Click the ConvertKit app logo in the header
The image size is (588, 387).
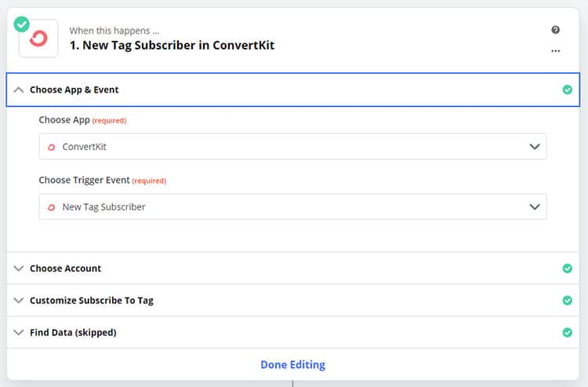(x=38, y=39)
